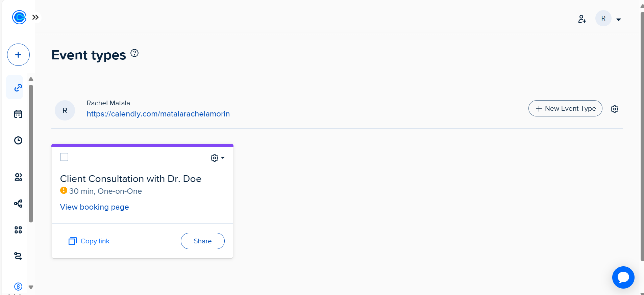Open Routing icon in sidebar
This screenshot has width=644, height=295.
tap(18, 256)
